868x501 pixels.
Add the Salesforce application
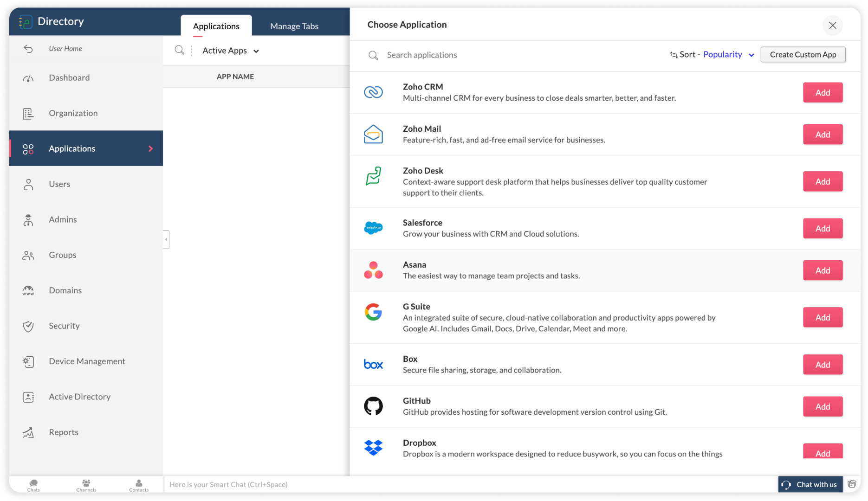pyautogui.click(x=823, y=228)
